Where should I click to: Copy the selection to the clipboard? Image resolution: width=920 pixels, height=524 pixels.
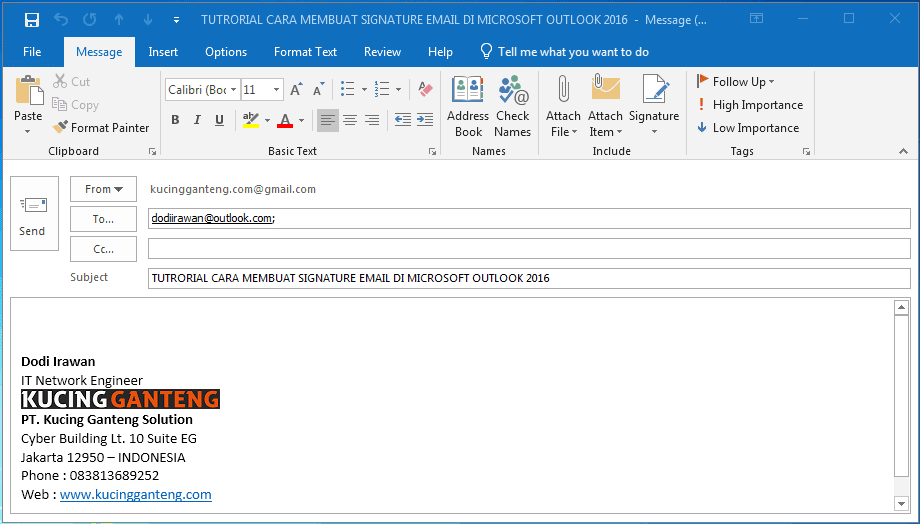(75, 104)
